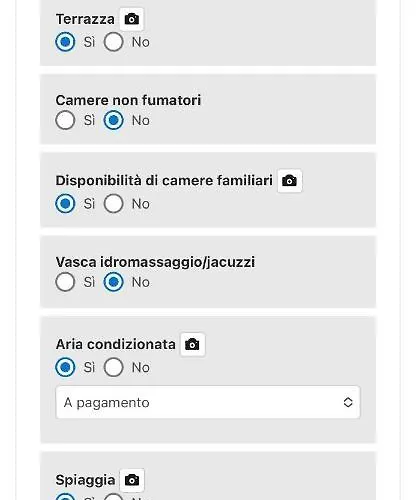The height and width of the screenshot is (500, 416).
Task: Open photo upload for Aria condizionata
Action: tap(192, 344)
